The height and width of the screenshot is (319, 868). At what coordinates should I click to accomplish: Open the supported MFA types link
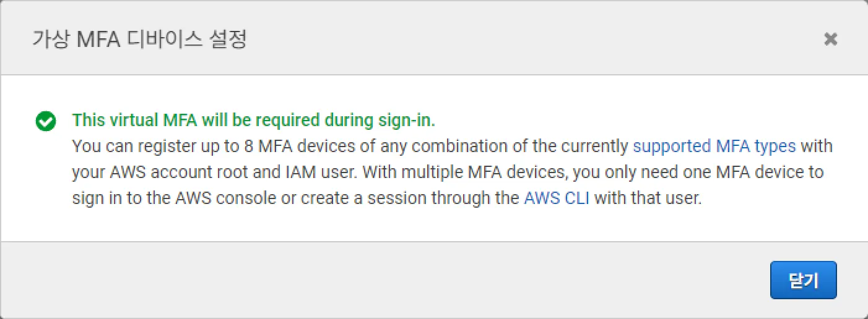714,147
